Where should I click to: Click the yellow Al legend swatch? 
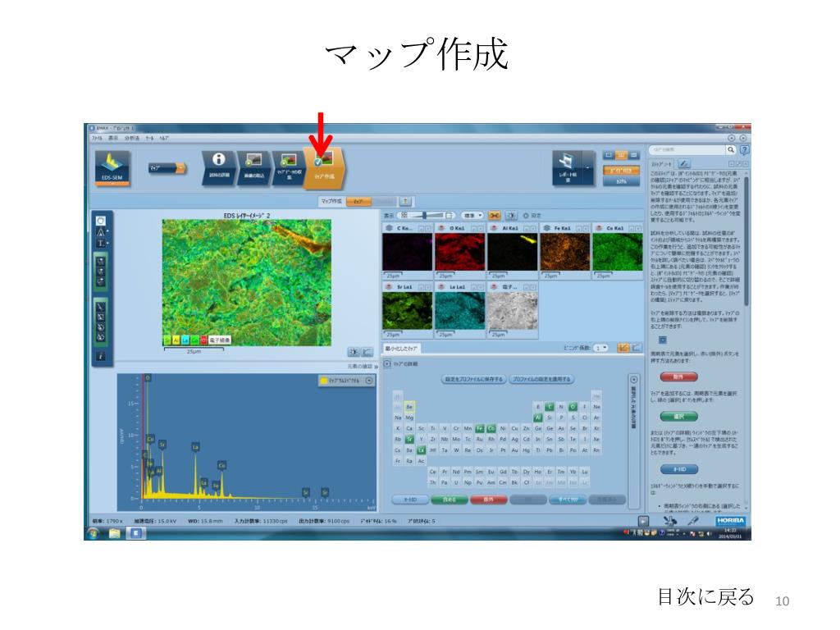[176, 340]
